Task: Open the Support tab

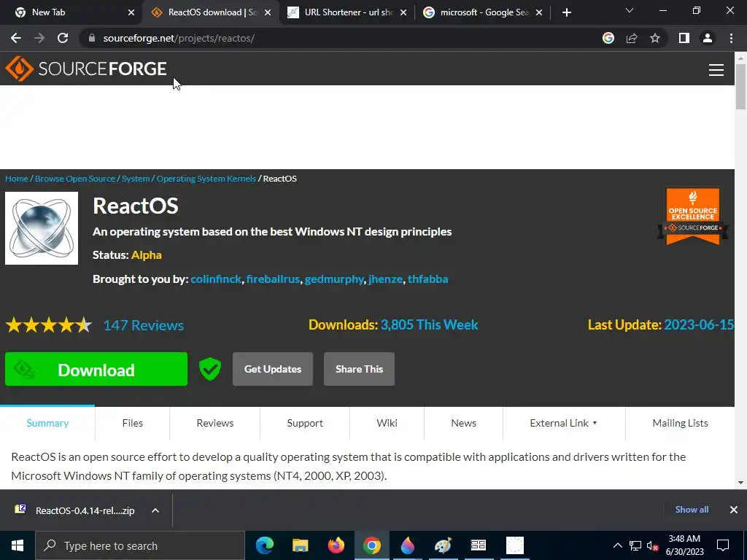Action: click(305, 423)
